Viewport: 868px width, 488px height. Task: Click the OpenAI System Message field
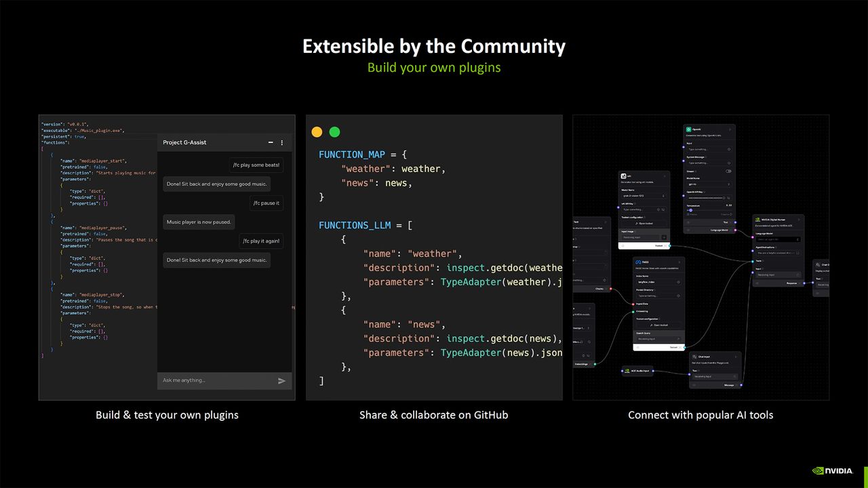(x=709, y=163)
